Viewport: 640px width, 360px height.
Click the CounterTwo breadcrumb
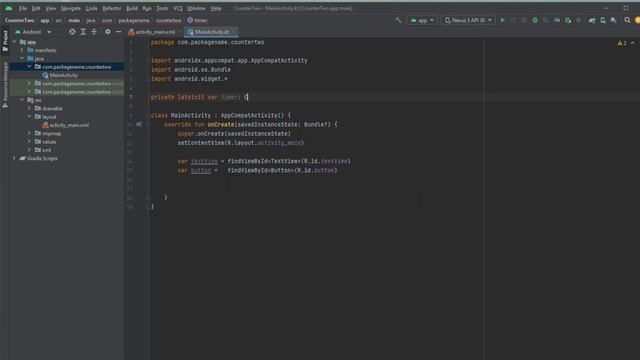[x=20, y=20]
